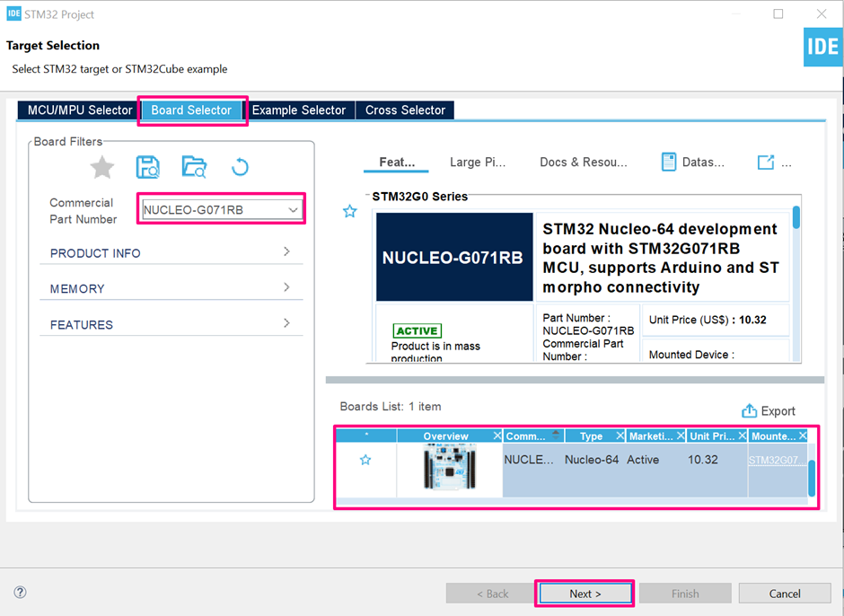The image size is (844, 616).
Task: Switch to Board Selector tab
Action: pyautogui.click(x=191, y=110)
